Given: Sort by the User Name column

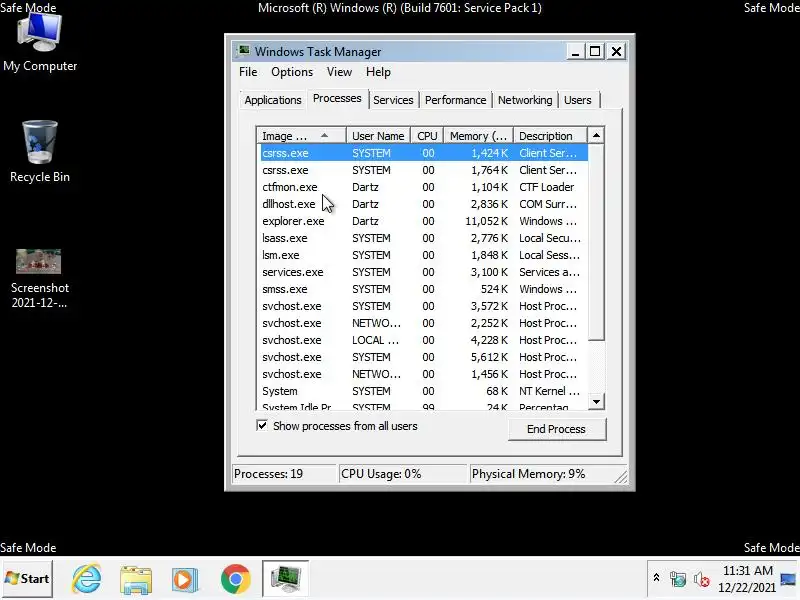Looking at the screenshot, I should point(378,136).
